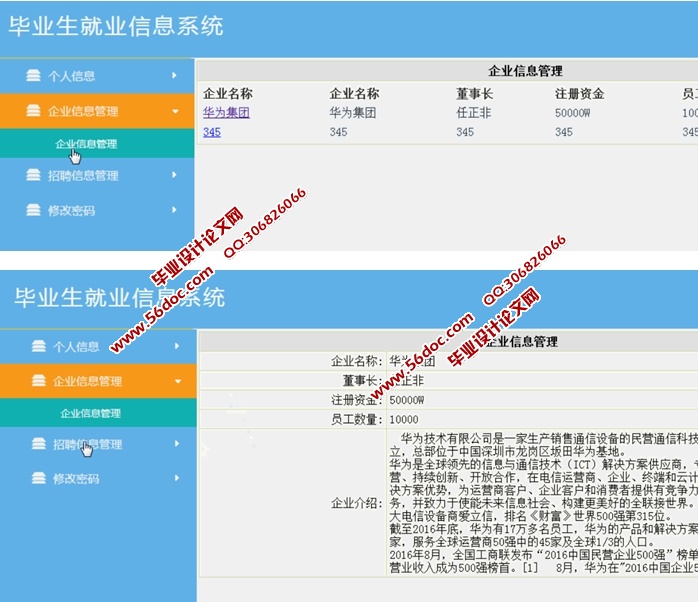Expand 修改密码 arrow in bottom sidebar
This screenshot has width=698, height=602.
coord(177,478)
